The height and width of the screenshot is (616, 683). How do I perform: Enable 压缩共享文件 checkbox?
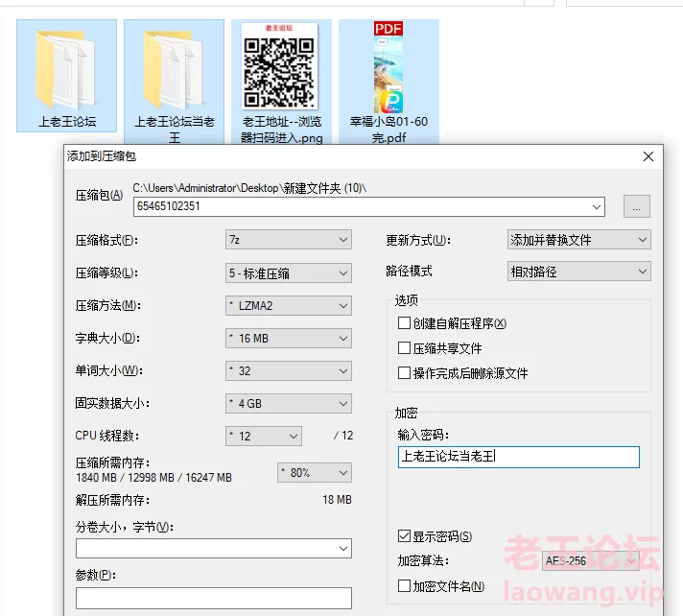tap(404, 348)
